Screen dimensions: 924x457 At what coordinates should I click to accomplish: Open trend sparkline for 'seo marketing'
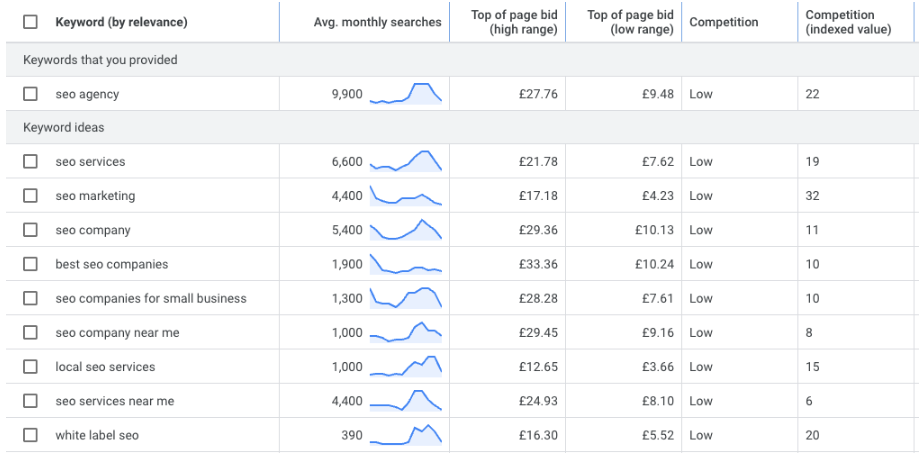point(405,196)
